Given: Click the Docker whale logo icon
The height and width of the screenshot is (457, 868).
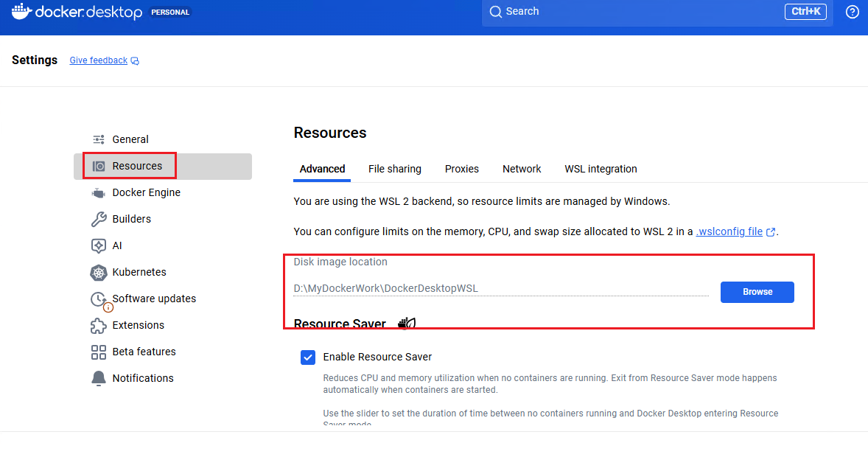Looking at the screenshot, I should pos(21,11).
